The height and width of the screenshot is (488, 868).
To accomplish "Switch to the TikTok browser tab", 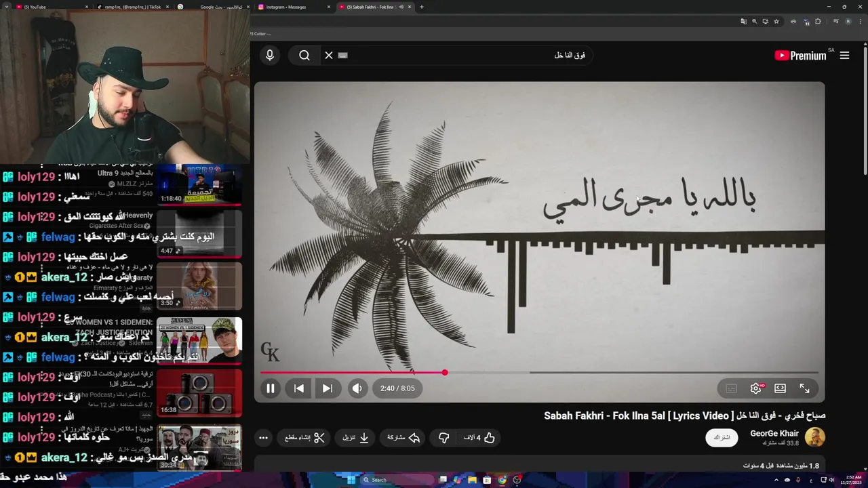I will tap(132, 7).
